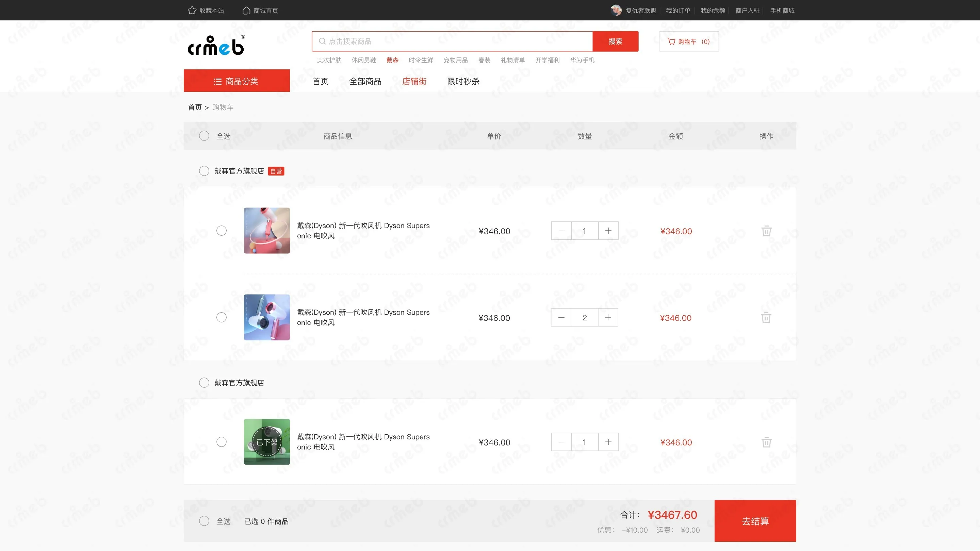Image resolution: width=980 pixels, height=551 pixels.
Task: Decrease quantity of the 已下架 product
Action: tap(561, 442)
